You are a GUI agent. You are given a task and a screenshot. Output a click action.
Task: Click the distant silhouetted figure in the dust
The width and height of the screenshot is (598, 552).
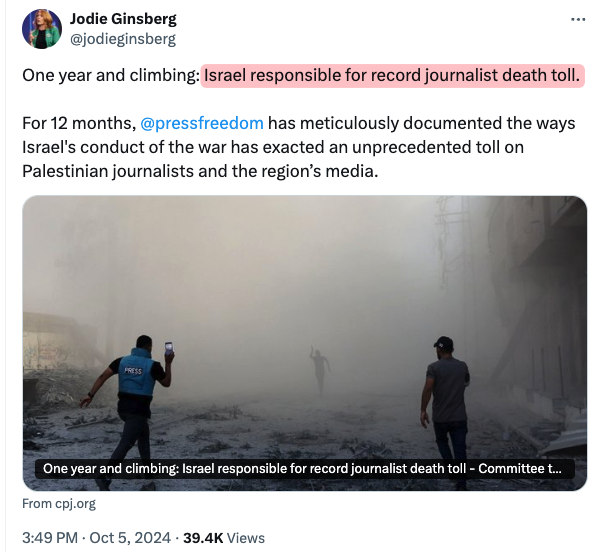320,369
